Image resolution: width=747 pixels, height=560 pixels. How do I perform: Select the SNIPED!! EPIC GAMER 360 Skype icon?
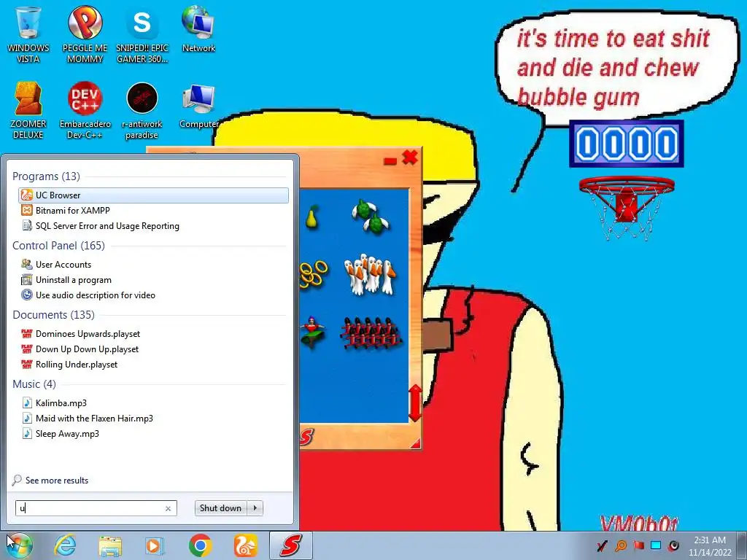click(142, 35)
